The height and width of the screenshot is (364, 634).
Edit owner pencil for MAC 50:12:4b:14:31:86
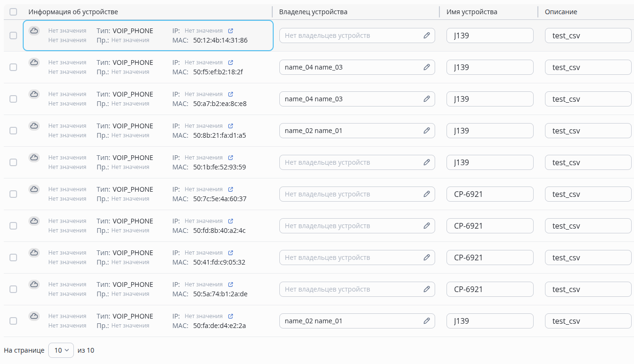point(427,36)
